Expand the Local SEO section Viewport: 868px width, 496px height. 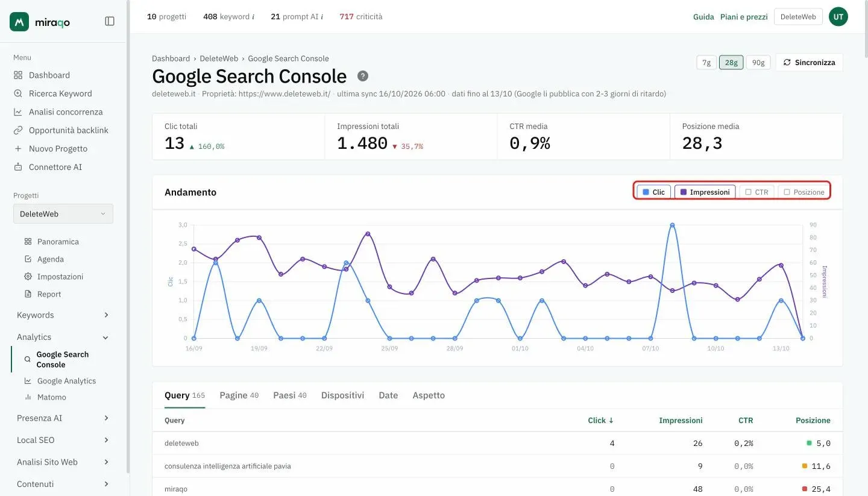(x=63, y=440)
